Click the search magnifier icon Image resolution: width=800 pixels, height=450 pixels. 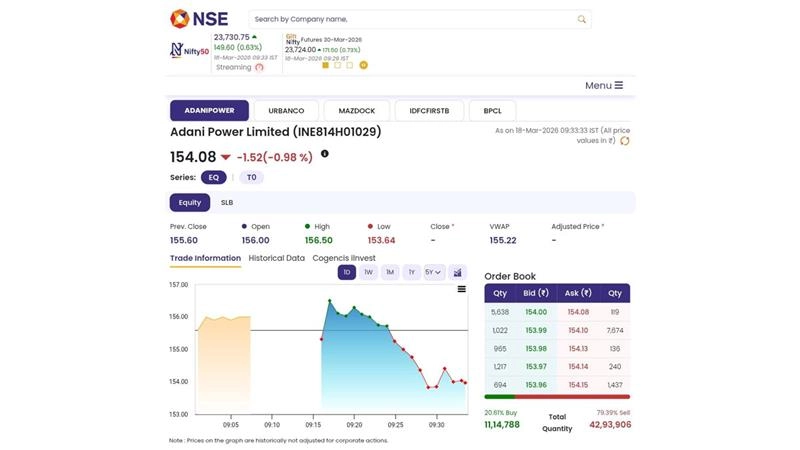582,19
